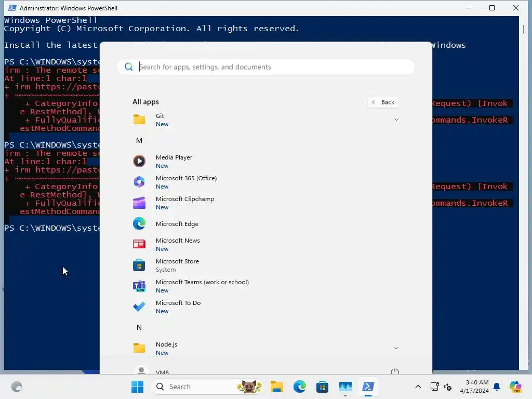This screenshot has height=399, width=532.
Task: Open the power options button
Action: (395, 371)
